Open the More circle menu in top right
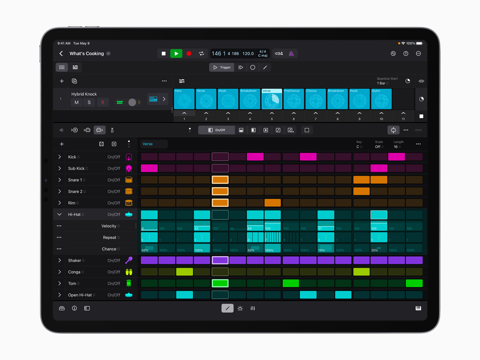The image size is (480, 360). click(418, 54)
